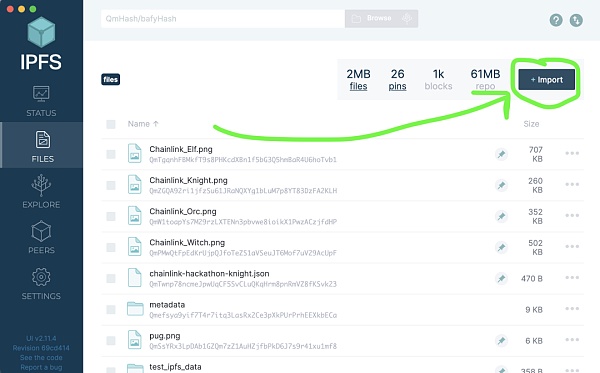
Task: Go to the Explore page
Action: point(41,192)
